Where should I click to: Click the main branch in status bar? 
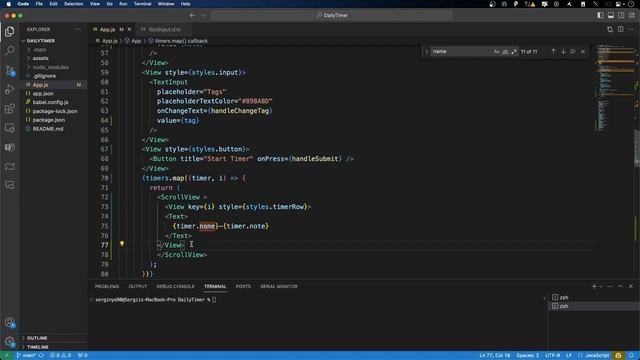(x=26, y=356)
